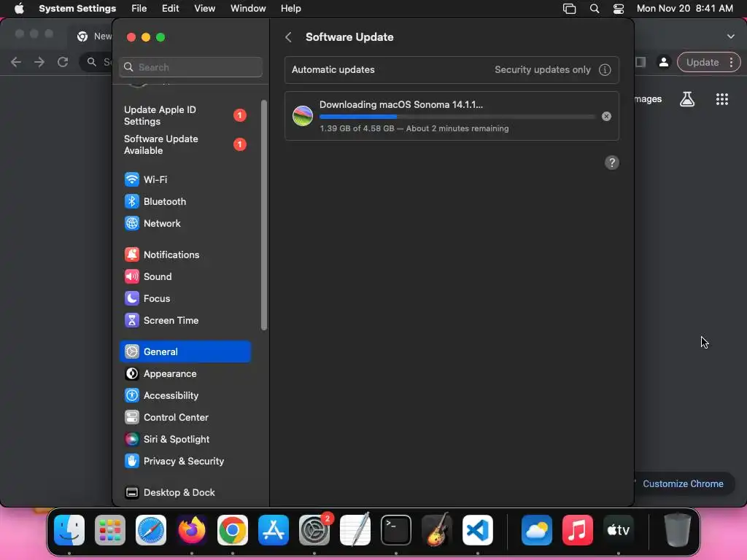The image size is (747, 560).
Task: Launch Safari from the Dock
Action: click(x=151, y=530)
